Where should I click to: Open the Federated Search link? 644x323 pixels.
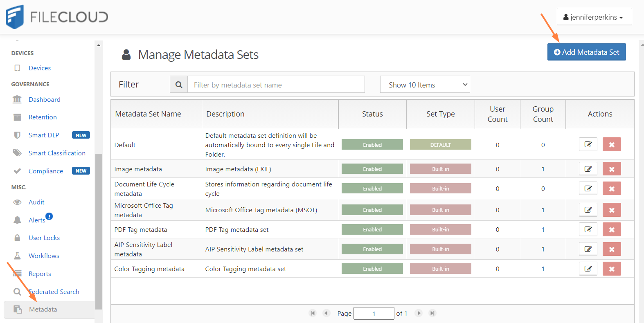tap(54, 292)
